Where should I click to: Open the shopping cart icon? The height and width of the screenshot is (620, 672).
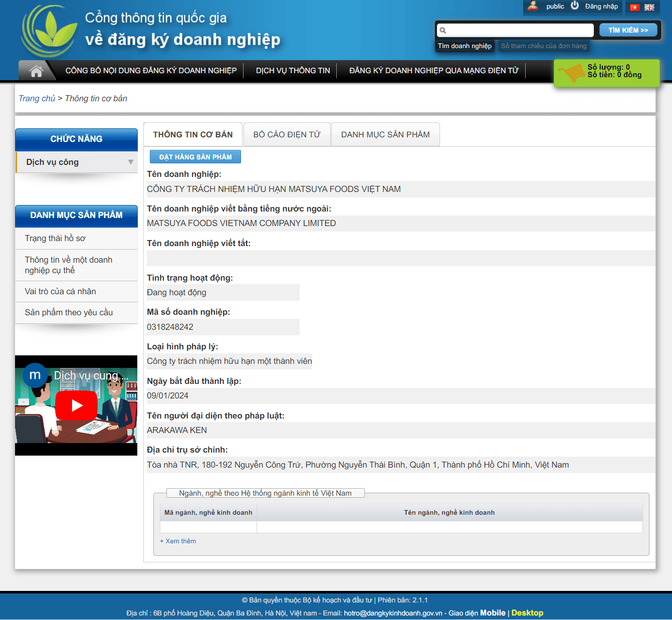(571, 73)
